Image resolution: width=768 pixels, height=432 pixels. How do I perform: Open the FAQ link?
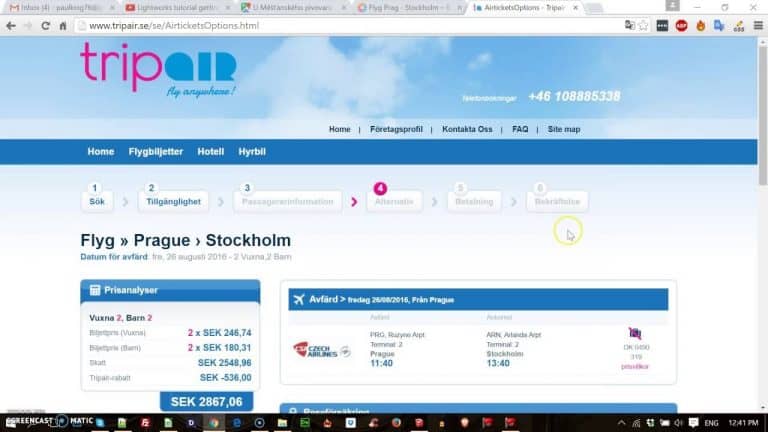point(520,129)
